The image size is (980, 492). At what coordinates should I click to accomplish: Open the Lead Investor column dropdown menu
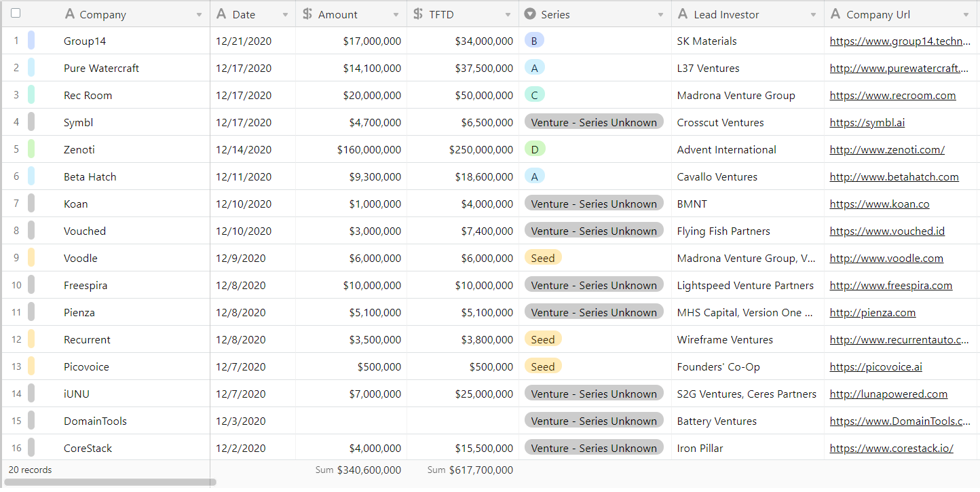point(814,15)
